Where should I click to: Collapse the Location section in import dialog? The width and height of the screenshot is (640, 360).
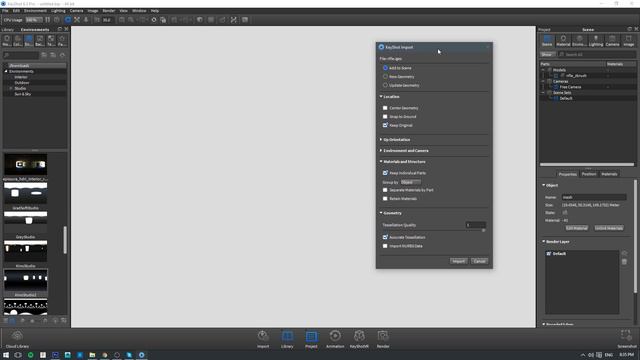[381, 97]
